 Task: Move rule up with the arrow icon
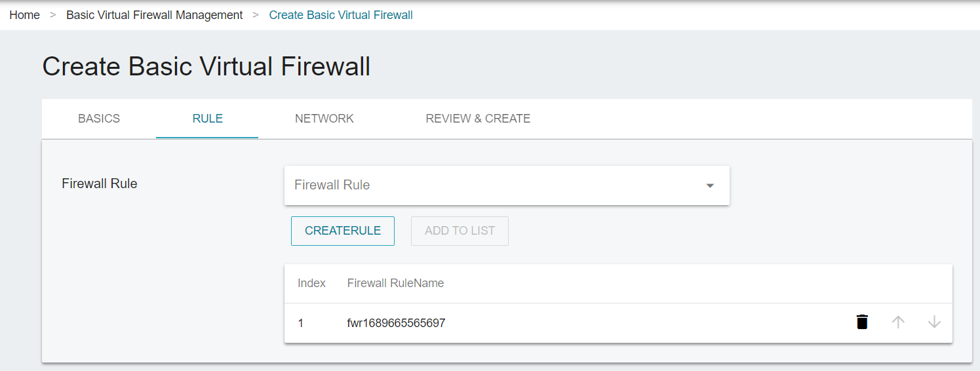[x=898, y=322]
